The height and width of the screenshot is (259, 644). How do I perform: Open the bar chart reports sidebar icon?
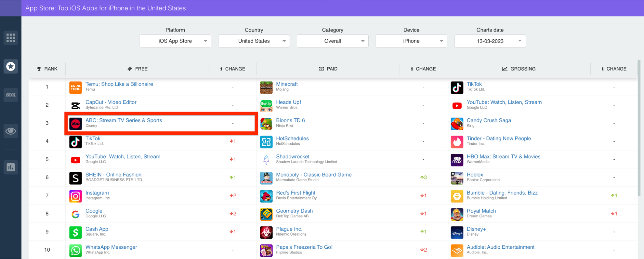coord(11,167)
